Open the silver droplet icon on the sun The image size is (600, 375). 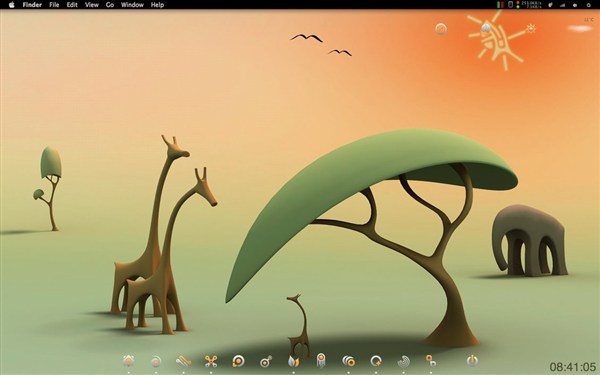point(486,28)
